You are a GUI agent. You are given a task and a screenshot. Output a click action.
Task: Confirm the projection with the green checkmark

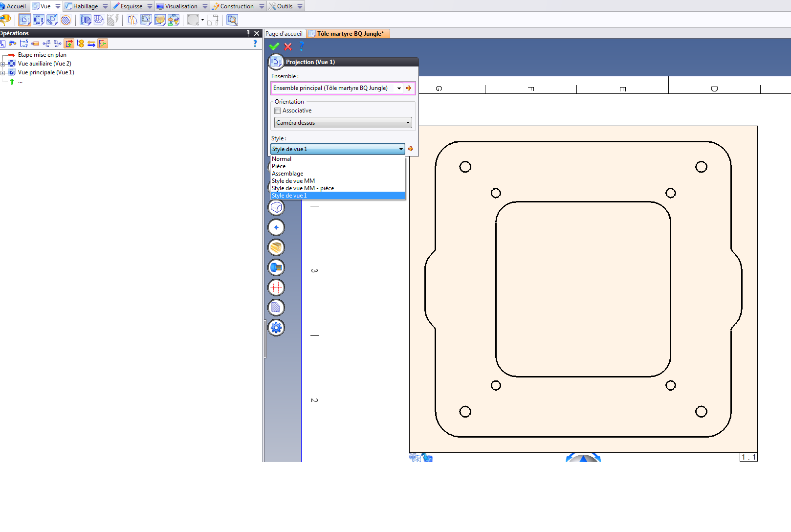point(274,46)
